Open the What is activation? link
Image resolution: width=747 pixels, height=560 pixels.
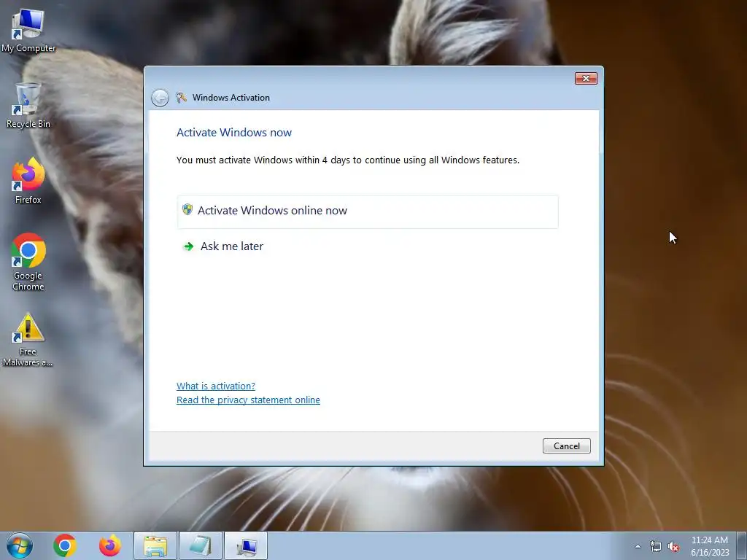point(216,386)
